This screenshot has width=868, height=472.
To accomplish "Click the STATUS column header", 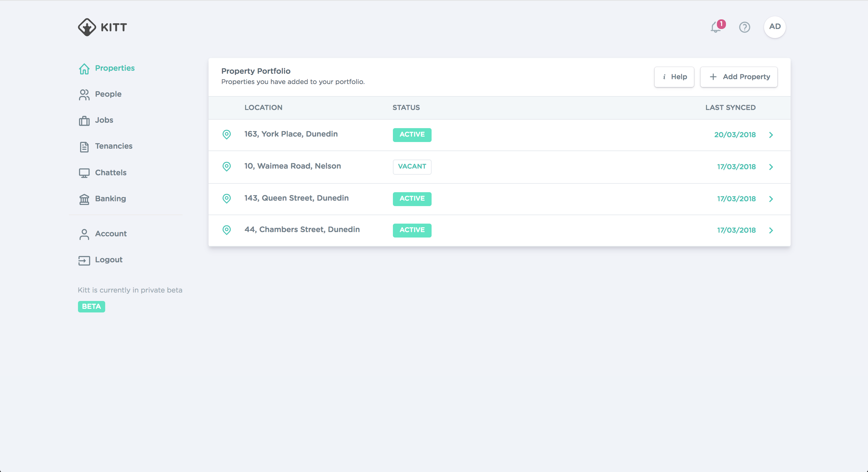I will 406,108.
